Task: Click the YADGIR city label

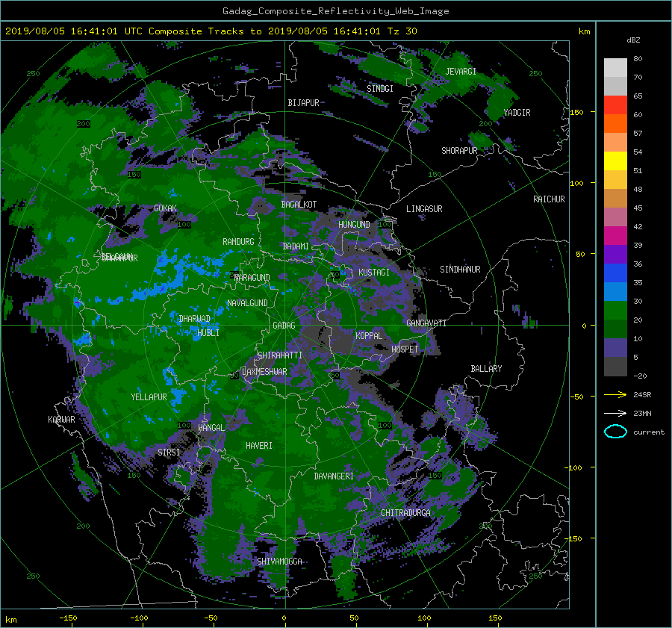Action: click(517, 113)
